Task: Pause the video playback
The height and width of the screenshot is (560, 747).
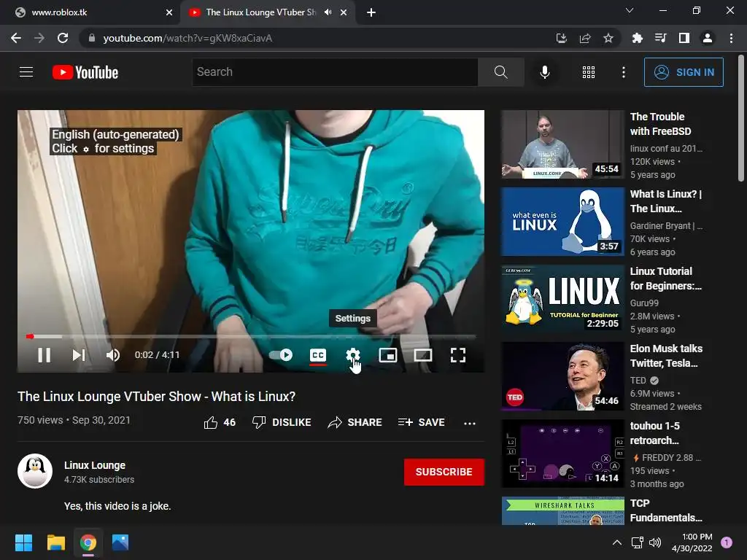Action: [x=44, y=355]
